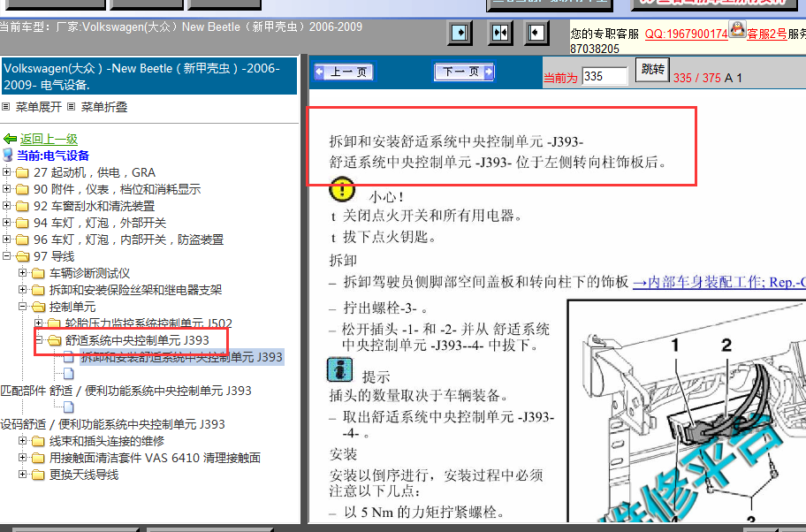Expand 用接触面清洁套件 VAS 6410 清理接触面 node
The image size is (806, 532).
23,458
